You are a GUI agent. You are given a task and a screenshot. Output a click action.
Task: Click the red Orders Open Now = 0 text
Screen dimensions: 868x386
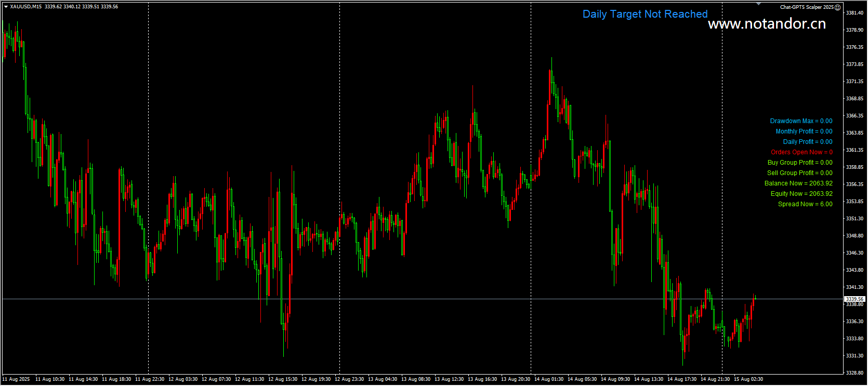tap(801, 152)
